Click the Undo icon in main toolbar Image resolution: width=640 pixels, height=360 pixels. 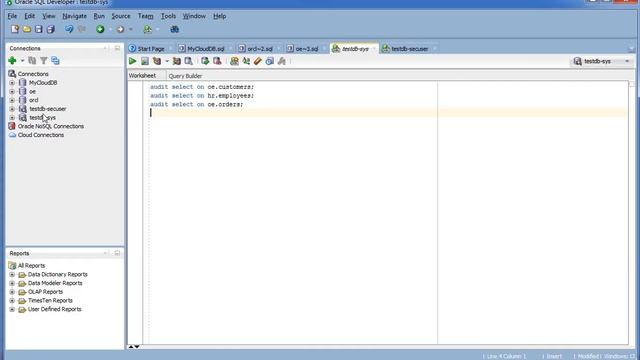(69, 29)
